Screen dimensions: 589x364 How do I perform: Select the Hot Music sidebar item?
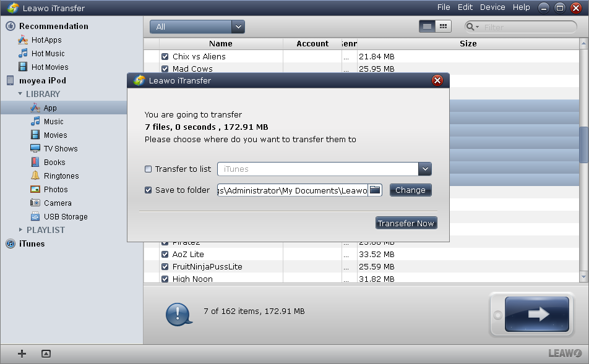[x=48, y=54]
